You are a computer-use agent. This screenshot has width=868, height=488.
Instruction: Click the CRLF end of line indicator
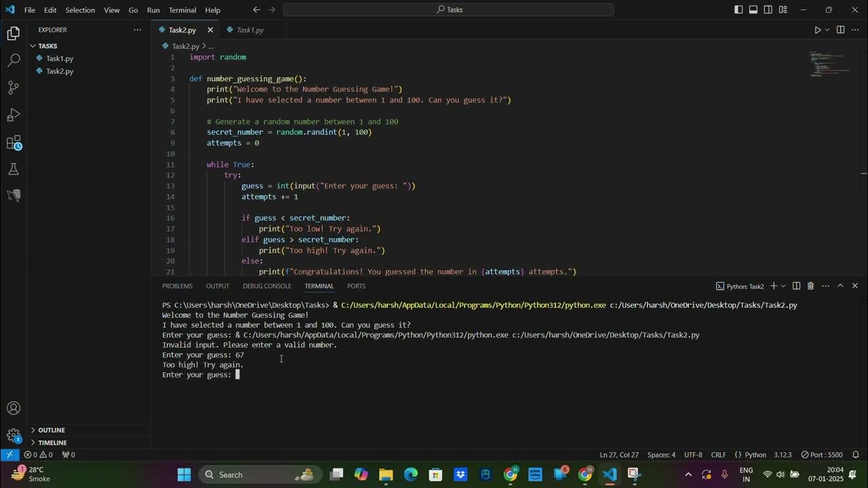(718, 455)
